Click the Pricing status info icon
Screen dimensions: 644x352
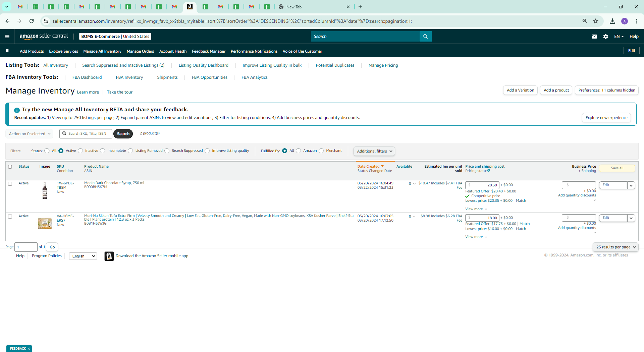(x=489, y=171)
